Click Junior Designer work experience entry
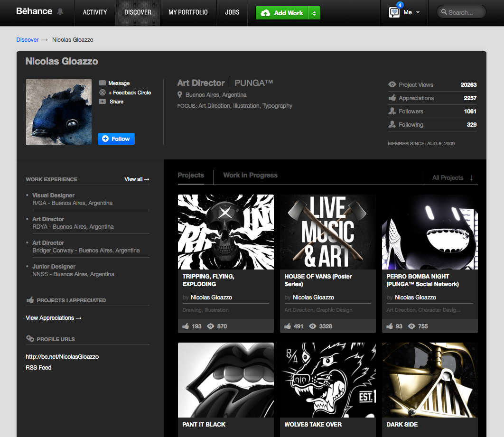 [x=54, y=266]
